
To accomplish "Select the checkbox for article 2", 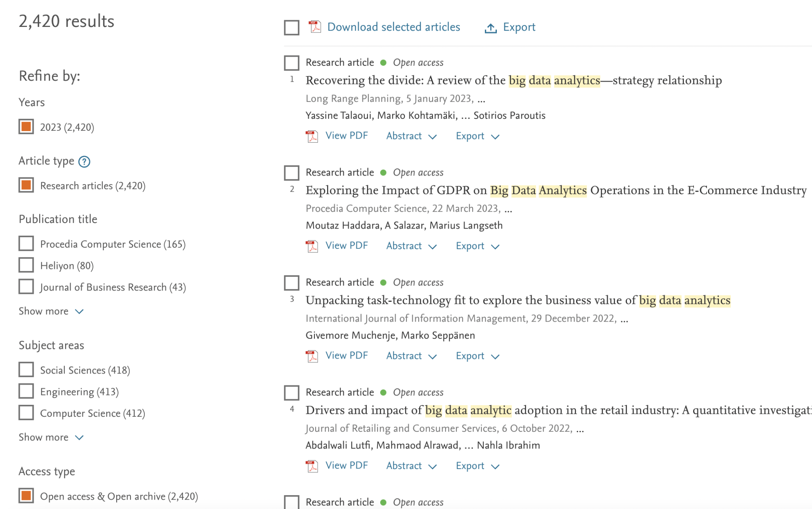I will click(291, 173).
